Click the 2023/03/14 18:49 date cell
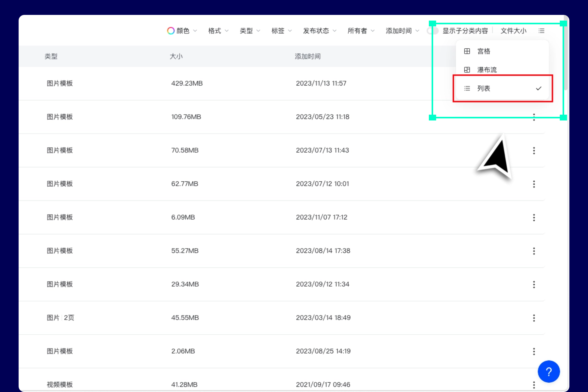Image resolution: width=588 pixels, height=392 pixels. tap(323, 318)
